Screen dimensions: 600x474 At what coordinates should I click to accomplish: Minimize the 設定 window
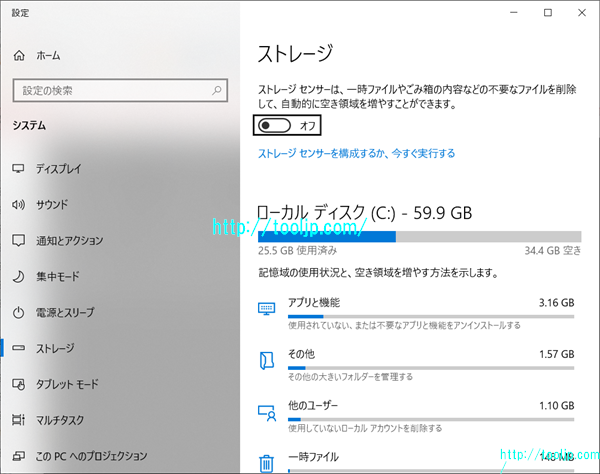tap(514, 13)
